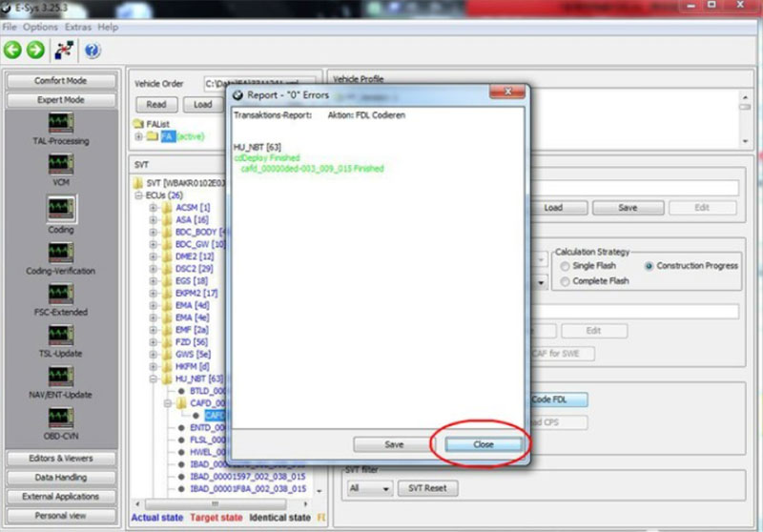Image resolution: width=763 pixels, height=532 pixels.
Task: Click the Vehicle Profile scroll down arrow
Action: 745,141
